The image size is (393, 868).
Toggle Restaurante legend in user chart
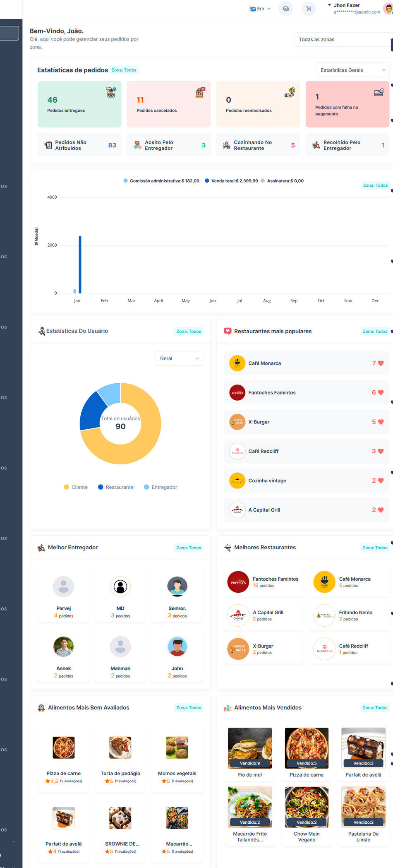(x=116, y=487)
